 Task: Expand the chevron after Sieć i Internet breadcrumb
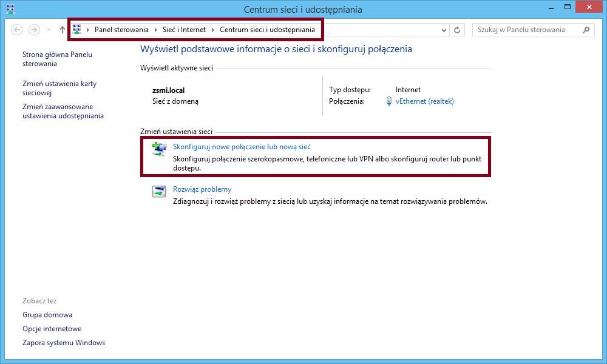(x=213, y=30)
